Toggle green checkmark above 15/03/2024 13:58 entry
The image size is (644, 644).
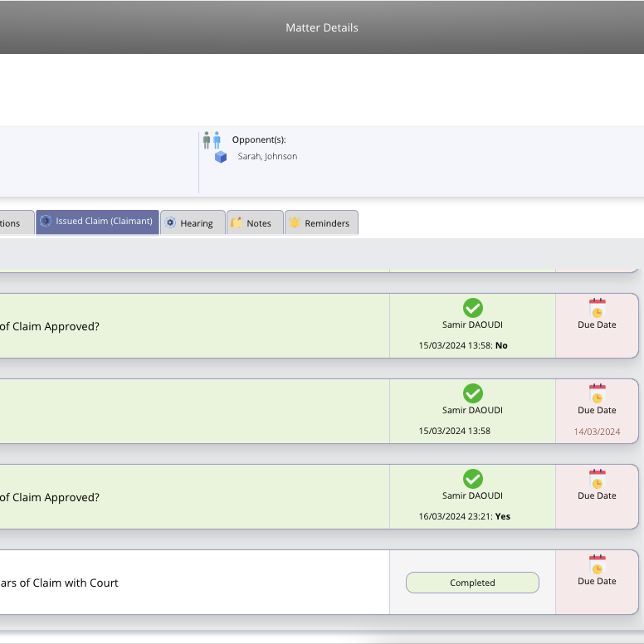[x=473, y=393]
